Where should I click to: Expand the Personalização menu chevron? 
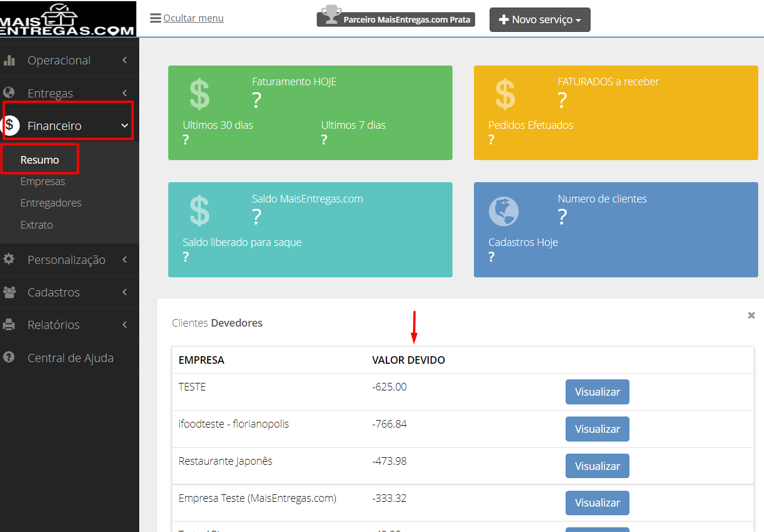pyautogui.click(x=125, y=259)
